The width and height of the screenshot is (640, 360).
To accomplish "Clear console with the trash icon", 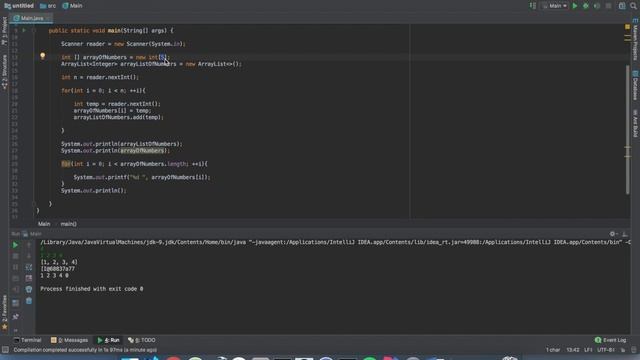I will pyautogui.click(x=29, y=301).
